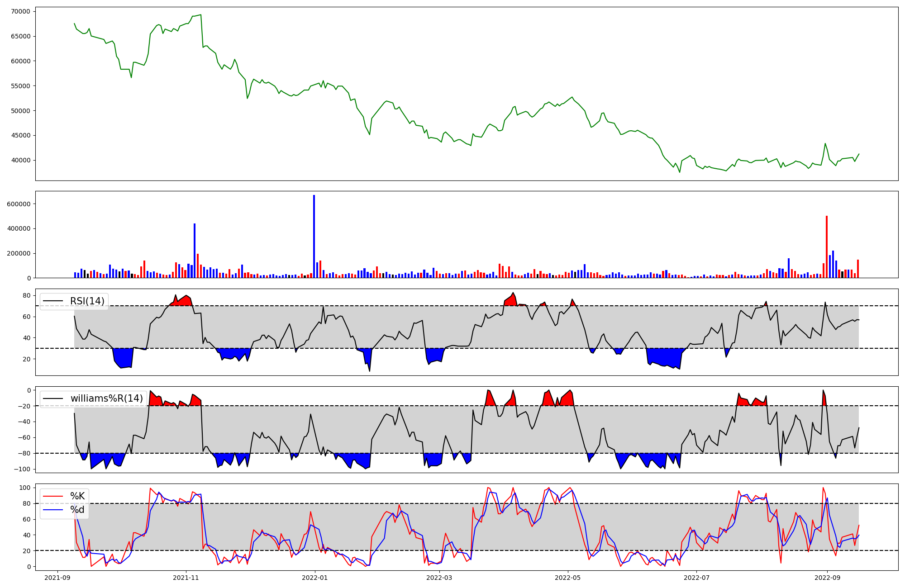Click the 70000 price axis label
Screen dimensions: 905x588
20,11
